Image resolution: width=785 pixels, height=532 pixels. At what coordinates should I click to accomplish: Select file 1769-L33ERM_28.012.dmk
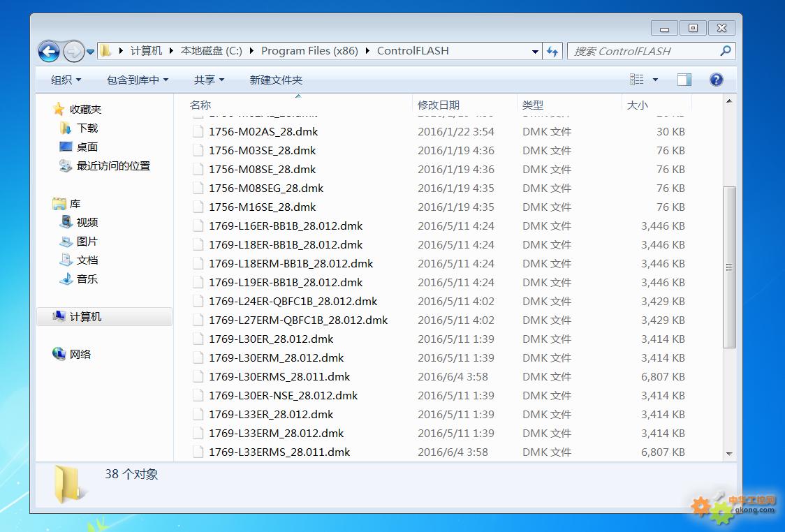tap(277, 434)
